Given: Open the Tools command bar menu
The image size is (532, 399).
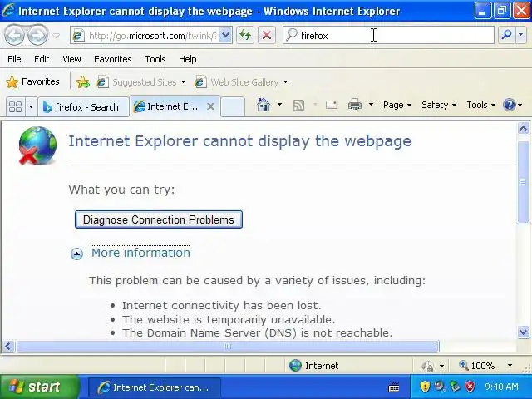Looking at the screenshot, I should point(480,106).
